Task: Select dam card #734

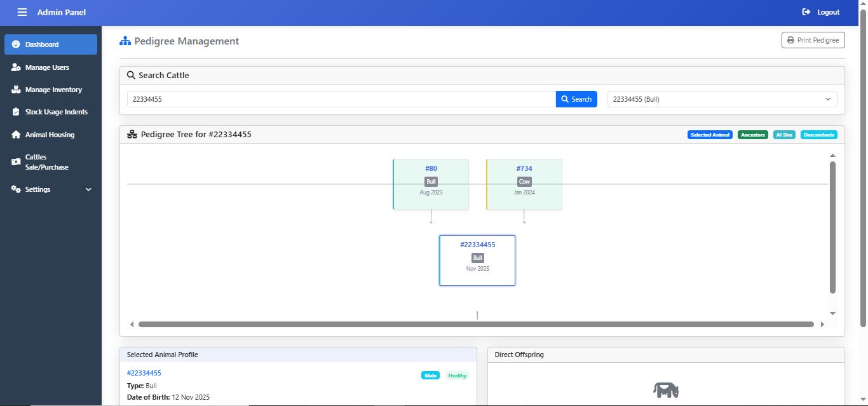Action: pyautogui.click(x=524, y=184)
